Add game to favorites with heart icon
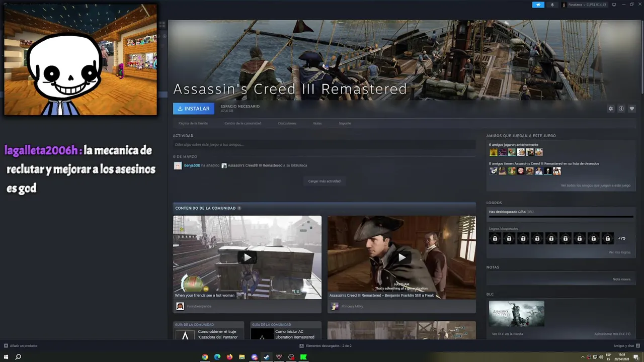Viewport: 644px width, 362px height. (632, 109)
